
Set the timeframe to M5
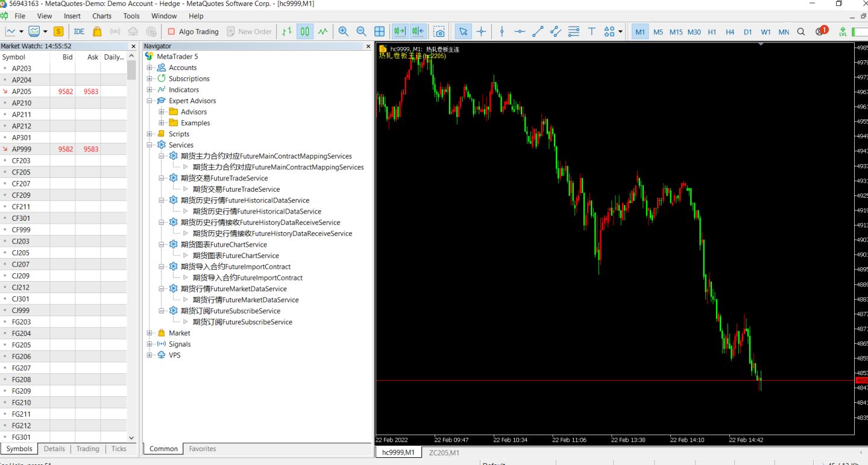point(658,32)
